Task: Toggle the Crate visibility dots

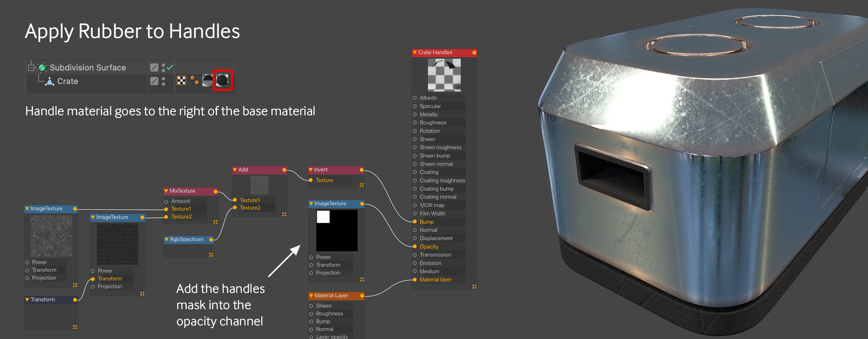Action: click(163, 81)
